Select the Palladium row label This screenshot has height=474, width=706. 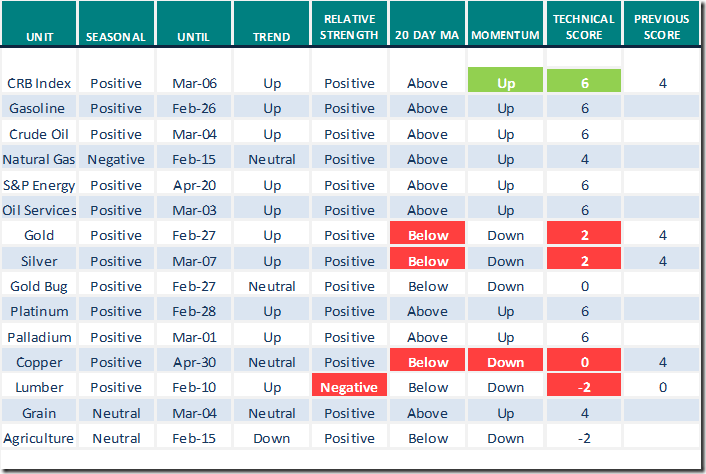coord(39,337)
